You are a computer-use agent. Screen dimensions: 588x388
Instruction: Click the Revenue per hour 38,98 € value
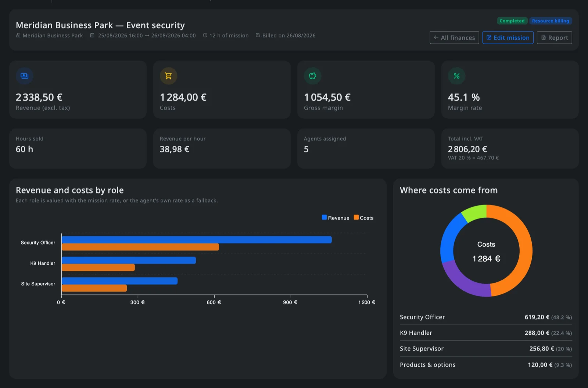[x=175, y=149]
